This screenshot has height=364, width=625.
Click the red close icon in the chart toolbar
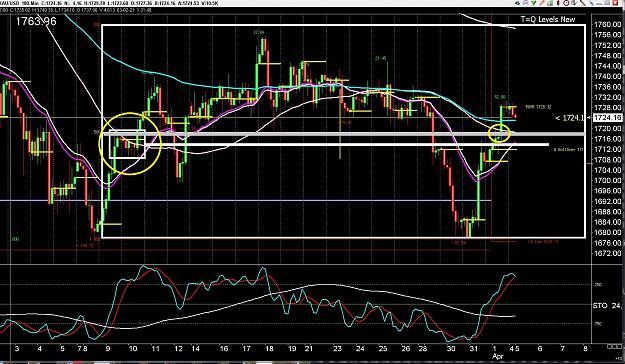[x=615, y=3]
